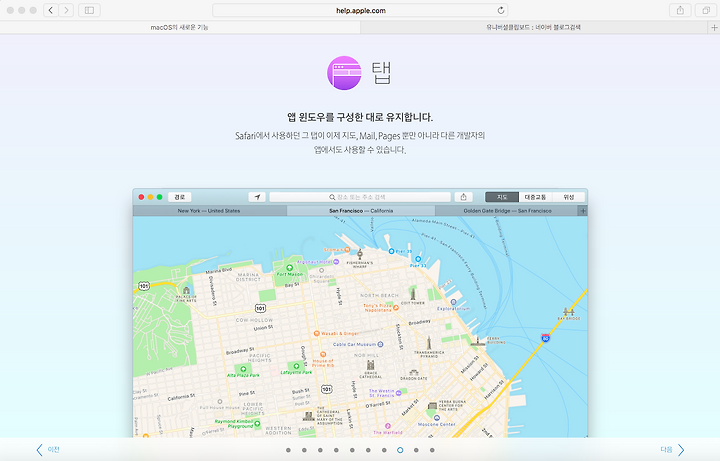This screenshot has height=461, width=720.
Task: Open the San Francisco — California tab
Action: (x=361, y=211)
